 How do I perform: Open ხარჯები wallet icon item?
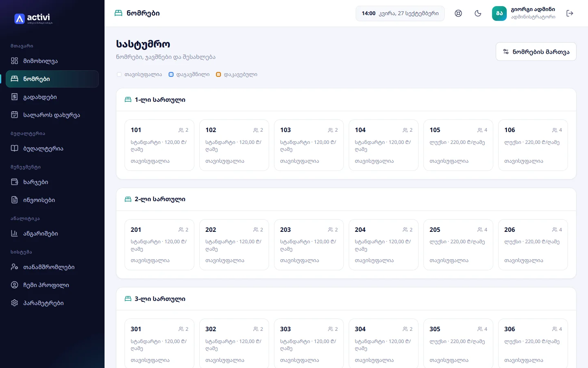(52, 182)
